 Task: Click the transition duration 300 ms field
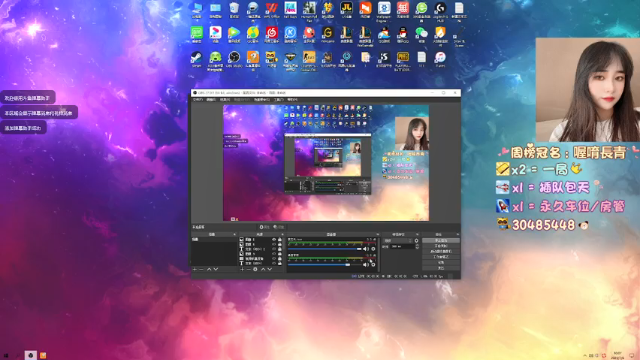tap(403, 247)
